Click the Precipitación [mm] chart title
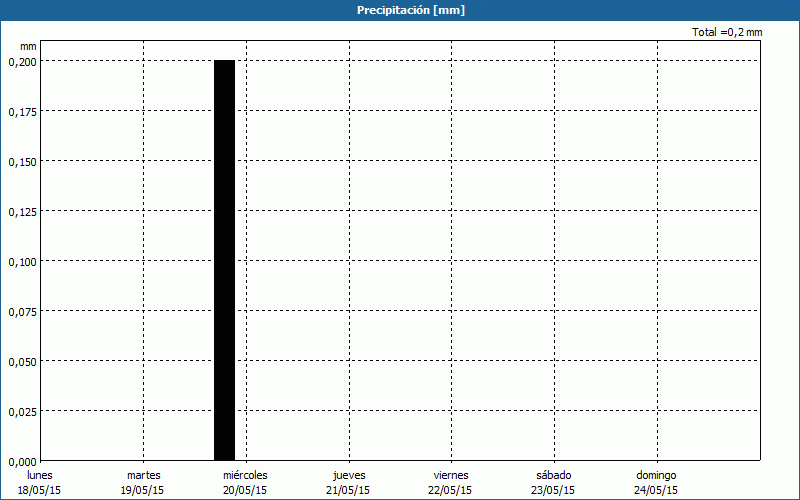This screenshot has height=500, width=800. click(x=411, y=10)
